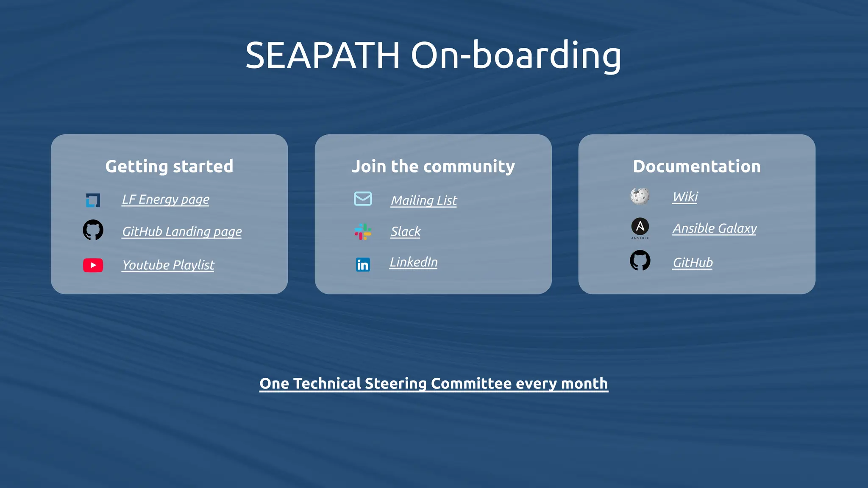Viewport: 868px width, 488px height.
Task: Open the GitHub link under Documentation
Action: [x=693, y=262]
